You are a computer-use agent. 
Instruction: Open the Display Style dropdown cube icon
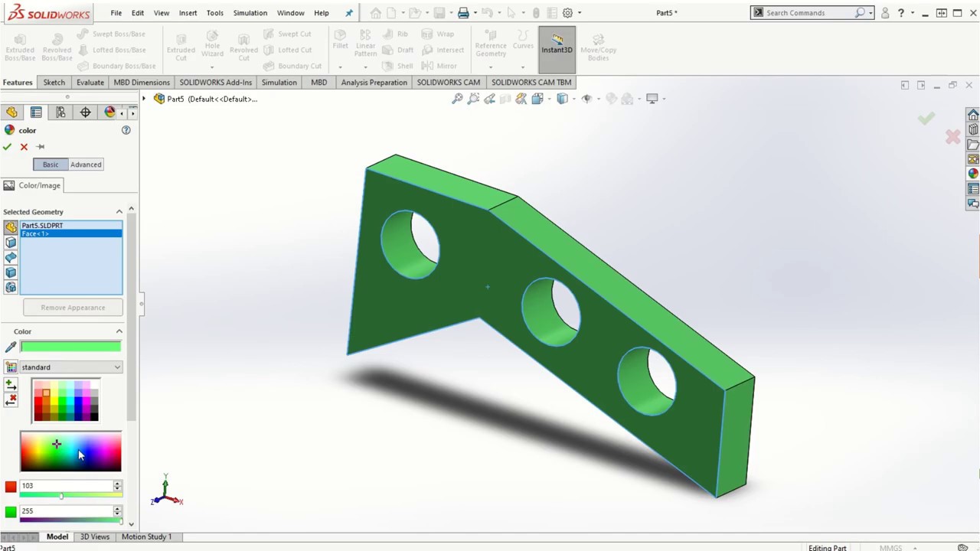point(563,99)
